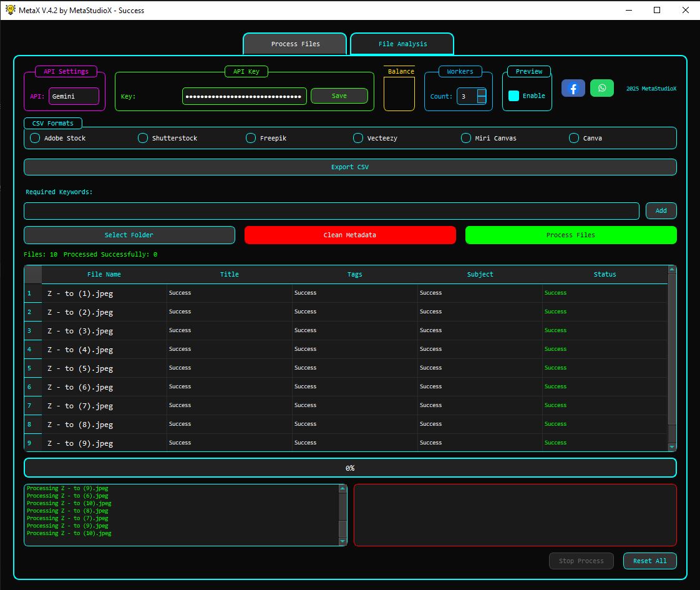
Task: Switch to the File Analysis tab
Action: pyautogui.click(x=402, y=44)
